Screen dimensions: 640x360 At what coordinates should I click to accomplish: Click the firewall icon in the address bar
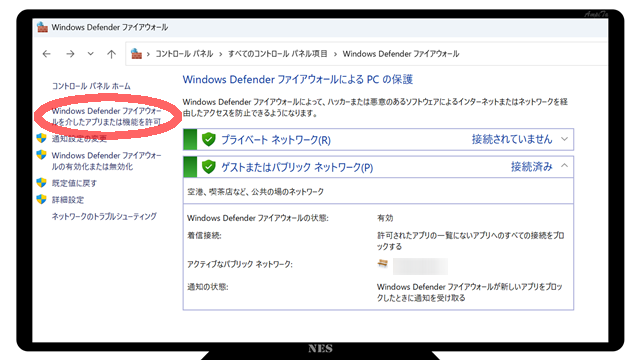click(136, 53)
